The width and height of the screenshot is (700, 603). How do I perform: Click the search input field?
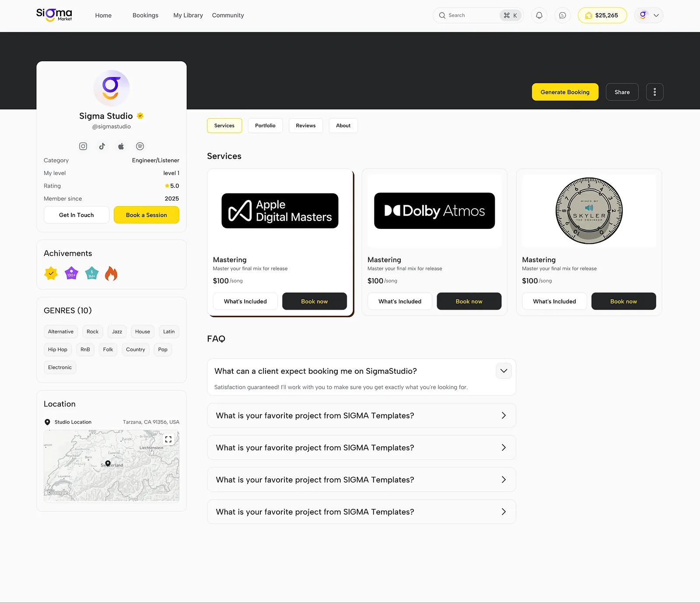click(x=478, y=15)
